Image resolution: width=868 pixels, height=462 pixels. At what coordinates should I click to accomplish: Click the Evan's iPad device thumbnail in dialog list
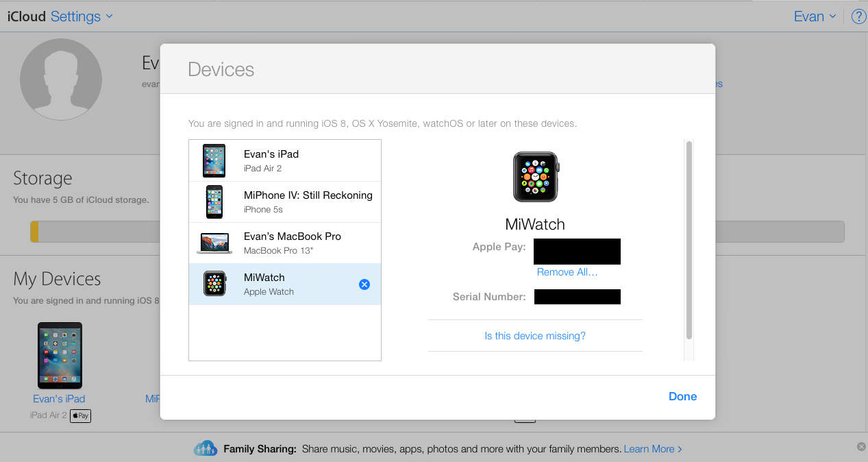pos(214,160)
